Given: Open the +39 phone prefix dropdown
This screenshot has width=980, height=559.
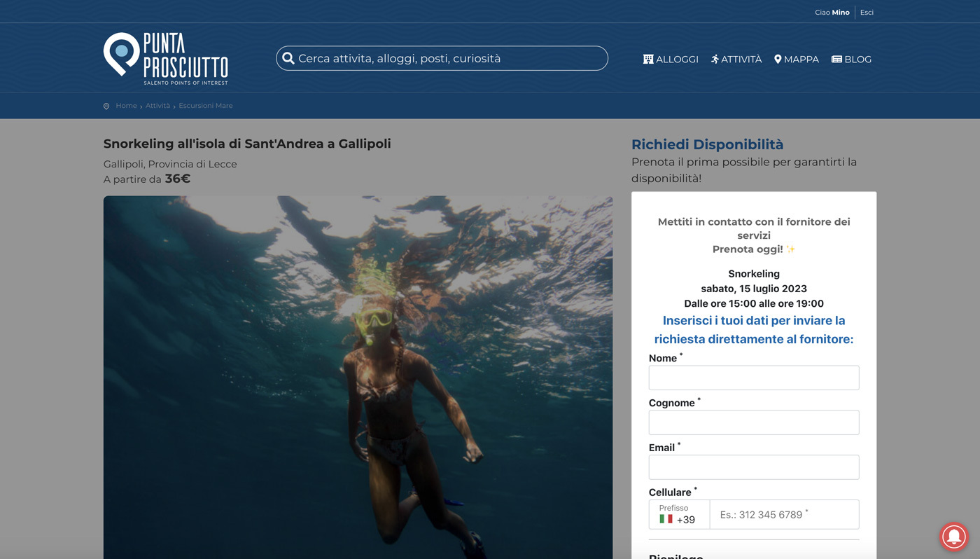Looking at the screenshot, I should [678, 515].
